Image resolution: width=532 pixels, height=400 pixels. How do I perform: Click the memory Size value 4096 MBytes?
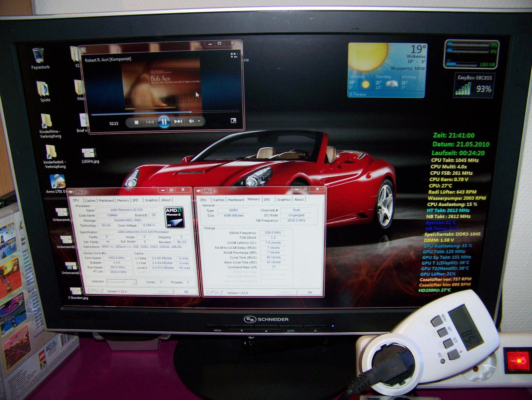click(x=233, y=216)
